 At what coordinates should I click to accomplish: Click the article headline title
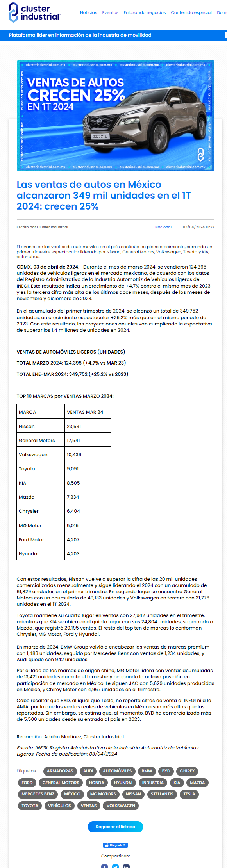pyautogui.click(x=104, y=195)
